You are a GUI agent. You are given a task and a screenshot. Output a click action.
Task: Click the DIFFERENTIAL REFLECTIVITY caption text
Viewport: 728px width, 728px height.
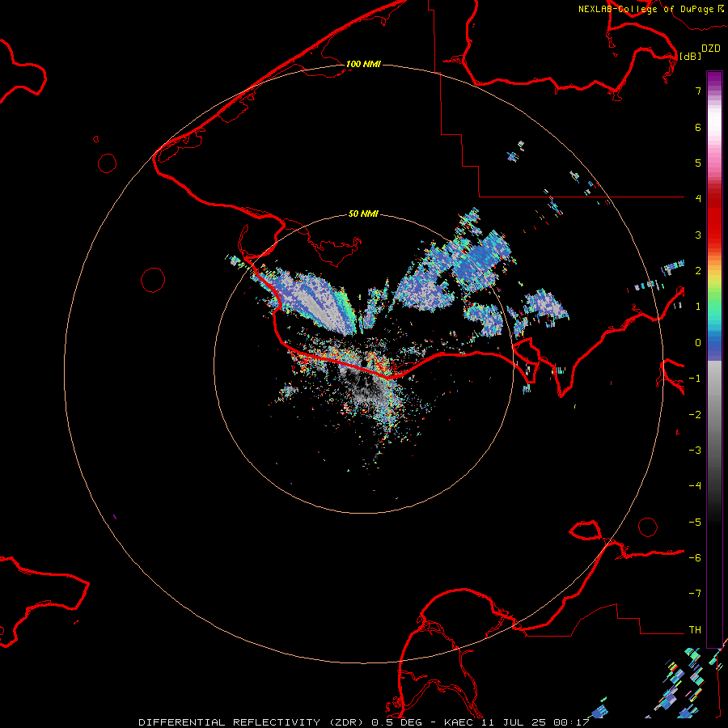tap(230, 722)
